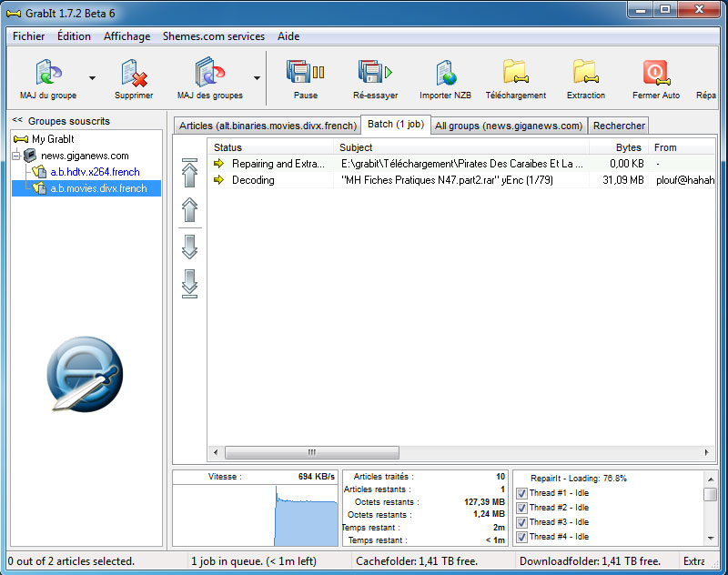
Task: Open the Affichage menu
Action: click(x=126, y=36)
